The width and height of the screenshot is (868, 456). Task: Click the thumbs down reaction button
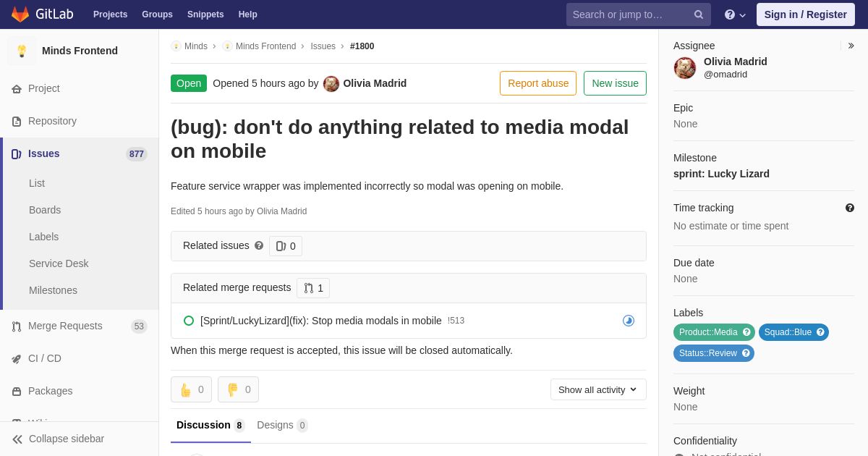point(238,389)
